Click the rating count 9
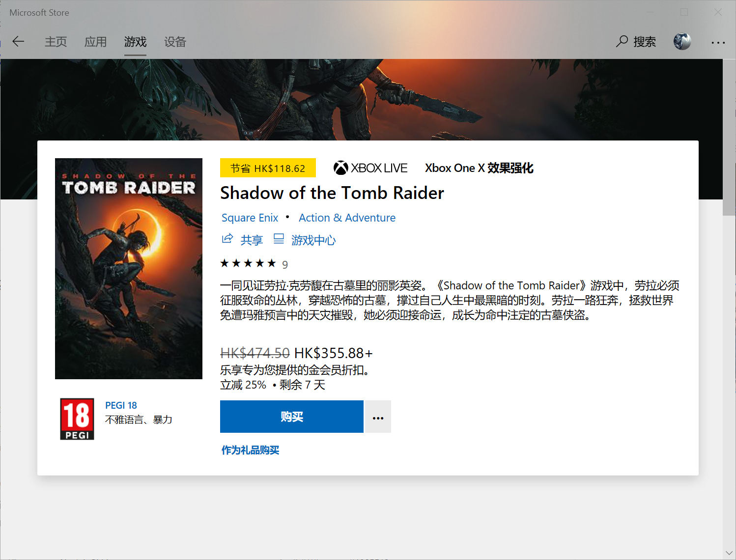Viewport: 736px width, 560px height. 285,265
